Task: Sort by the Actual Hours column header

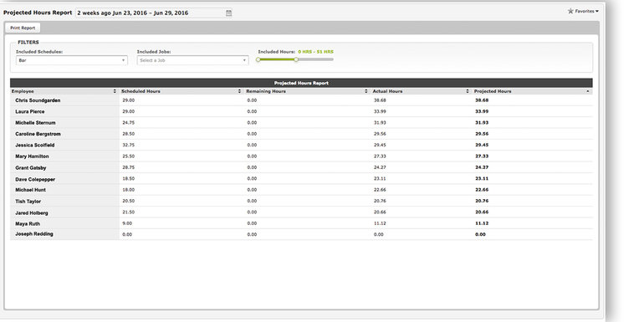Action: point(421,91)
